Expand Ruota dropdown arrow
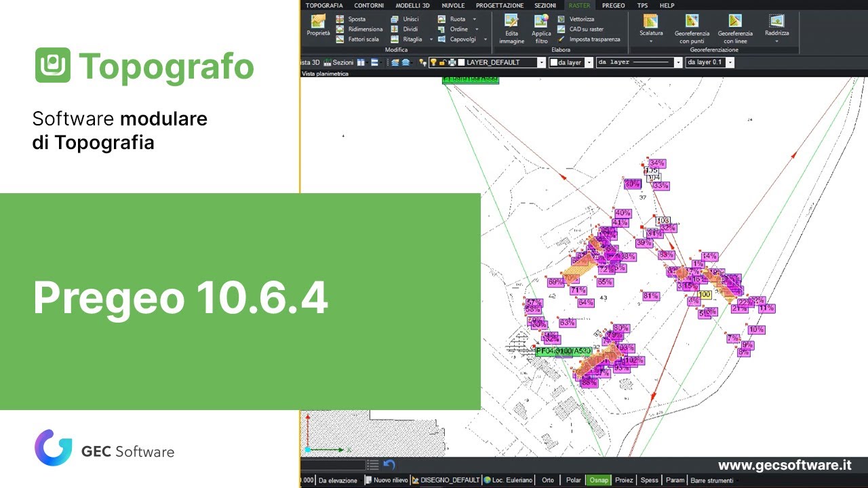868x488 pixels. coord(475,19)
